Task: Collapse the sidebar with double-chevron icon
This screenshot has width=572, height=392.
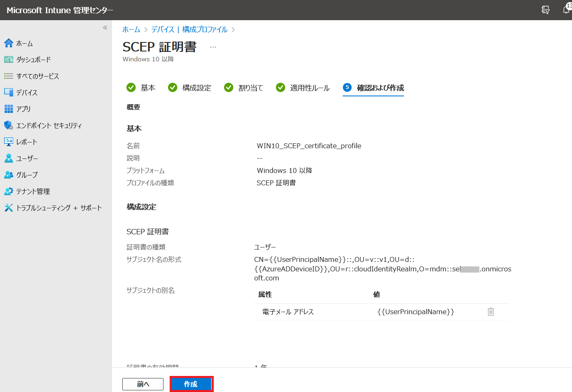Action: [x=105, y=28]
